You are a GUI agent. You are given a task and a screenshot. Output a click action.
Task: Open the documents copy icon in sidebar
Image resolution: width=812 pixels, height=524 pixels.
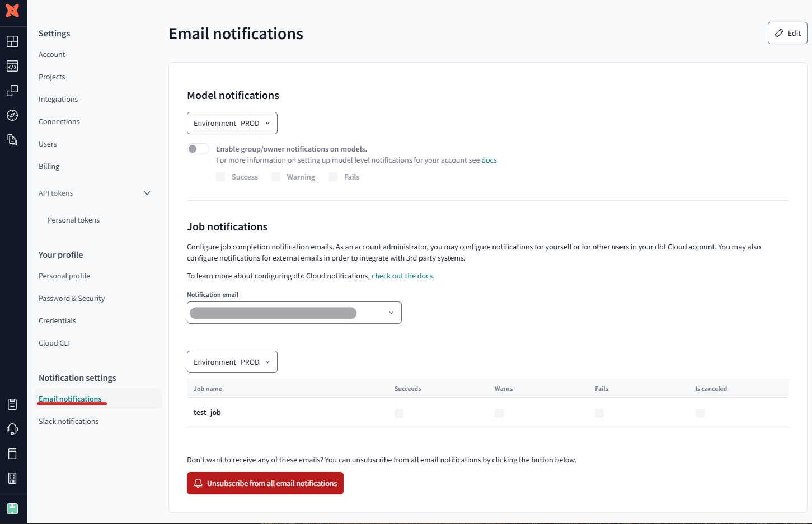pyautogui.click(x=12, y=140)
